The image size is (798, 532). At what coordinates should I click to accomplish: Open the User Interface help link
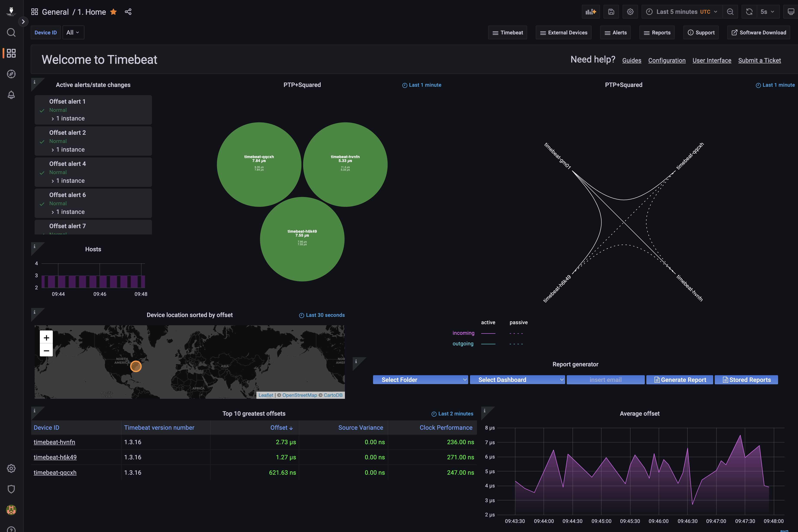coord(712,60)
